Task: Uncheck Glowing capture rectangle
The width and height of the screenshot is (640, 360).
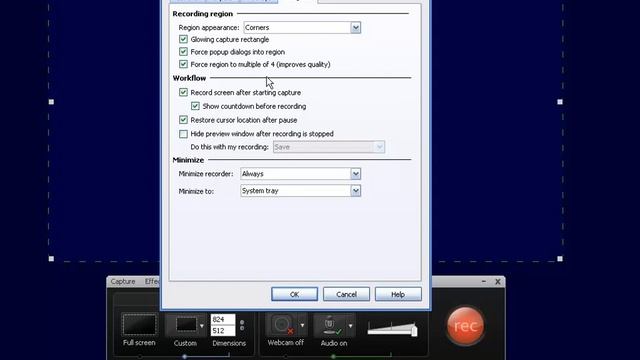Action: pyautogui.click(x=183, y=39)
